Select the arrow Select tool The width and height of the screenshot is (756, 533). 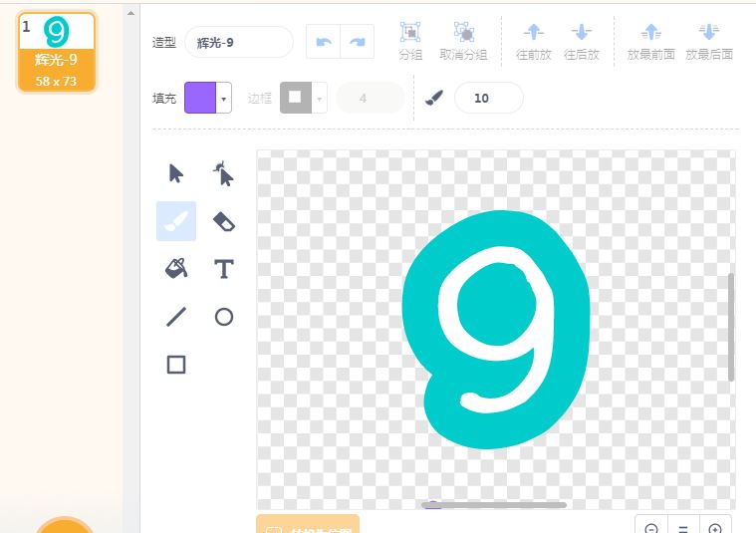point(176,173)
